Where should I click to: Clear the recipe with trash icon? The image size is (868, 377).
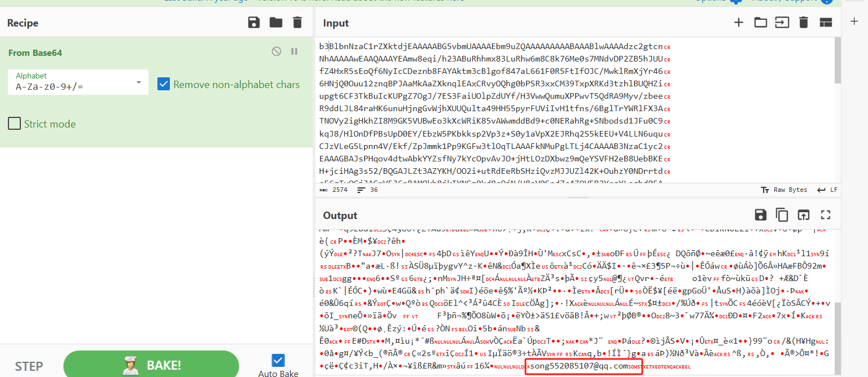[x=297, y=23]
